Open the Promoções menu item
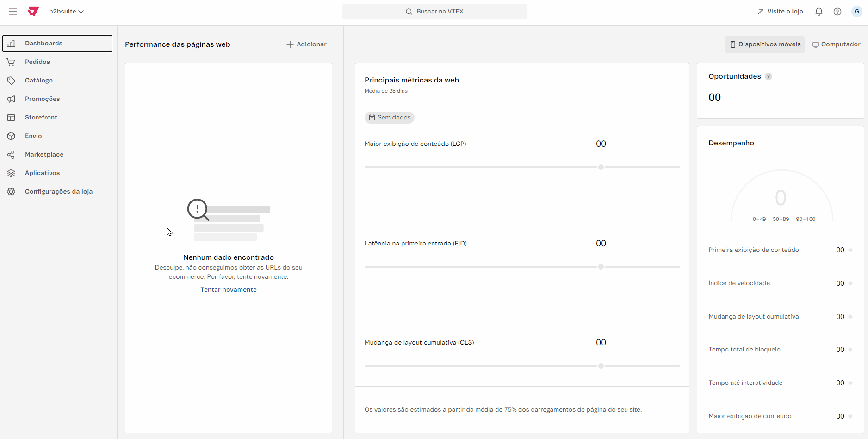The height and width of the screenshot is (439, 868). (x=42, y=99)
